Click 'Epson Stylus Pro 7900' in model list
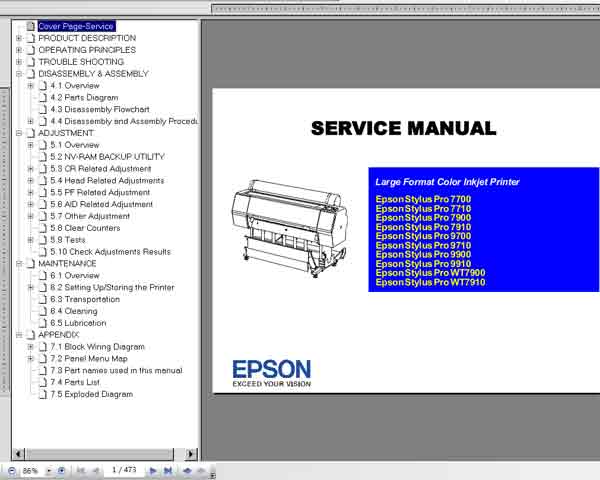Viewport: 600px width, 480px height. pos(423,218)
